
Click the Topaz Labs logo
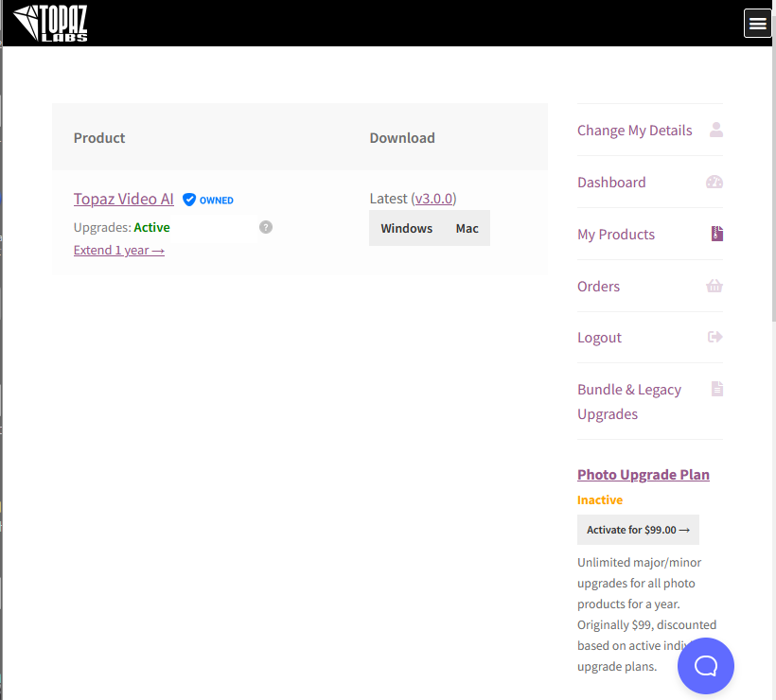coord(51,23)
